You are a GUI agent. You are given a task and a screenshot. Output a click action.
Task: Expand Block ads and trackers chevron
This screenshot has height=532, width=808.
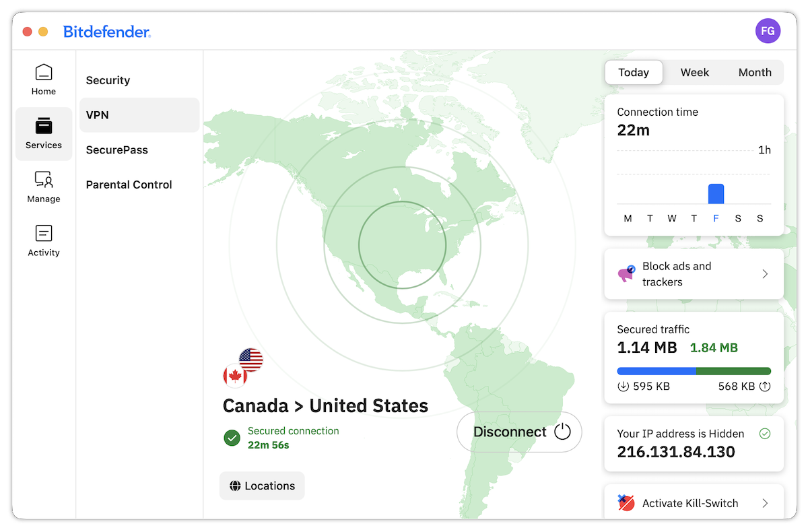coord(765,274)
